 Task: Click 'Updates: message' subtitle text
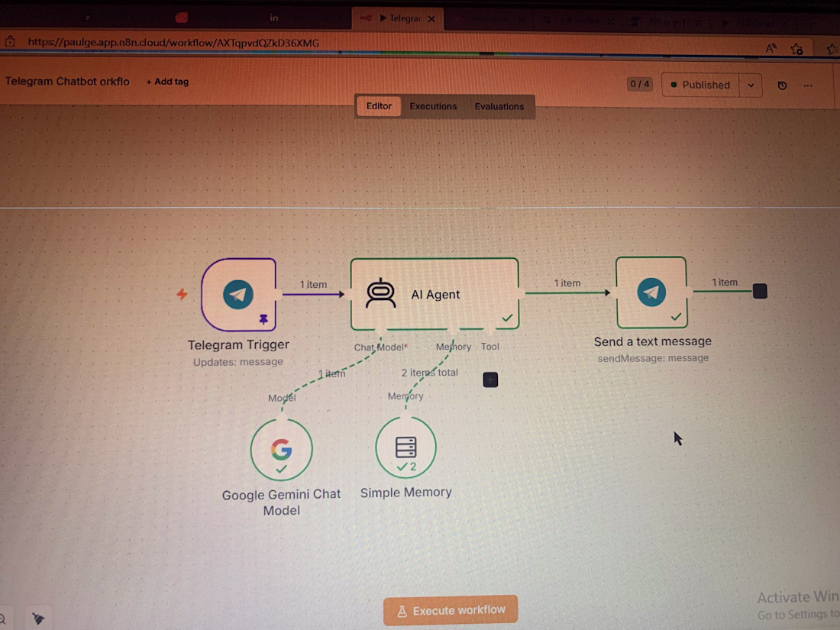coord(237,362)
